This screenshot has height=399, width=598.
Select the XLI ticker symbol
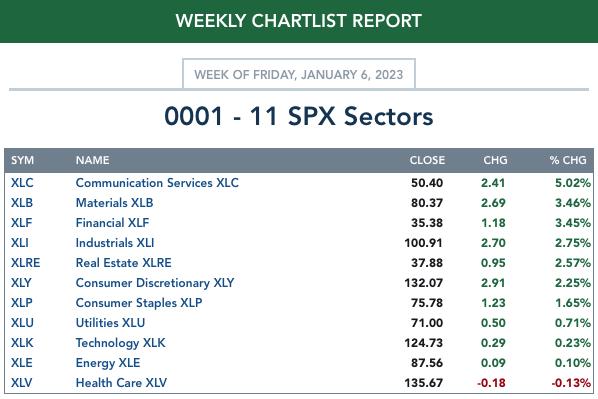point(20,243)
